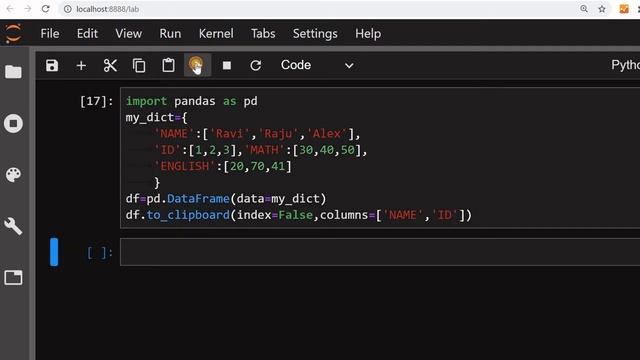
Task: Click the [17] cell execution prompt
Action: coord(96,101)
